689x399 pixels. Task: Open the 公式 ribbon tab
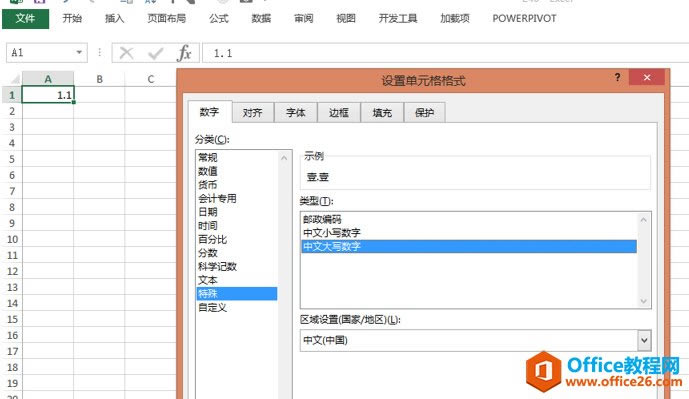click(219, 18)
